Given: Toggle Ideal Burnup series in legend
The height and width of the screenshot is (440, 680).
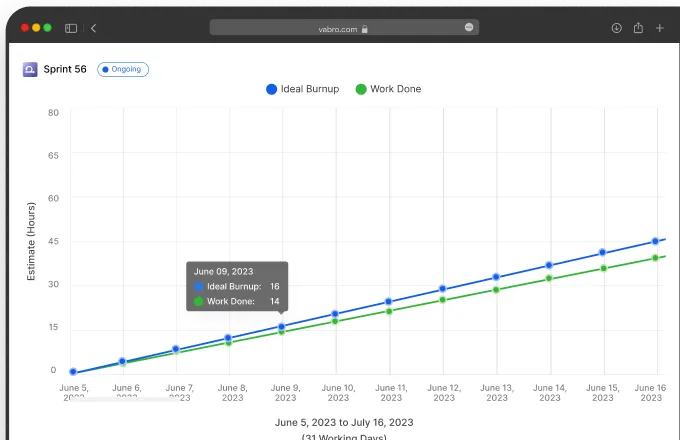Looking at the screenshot, I should (302, 89).
